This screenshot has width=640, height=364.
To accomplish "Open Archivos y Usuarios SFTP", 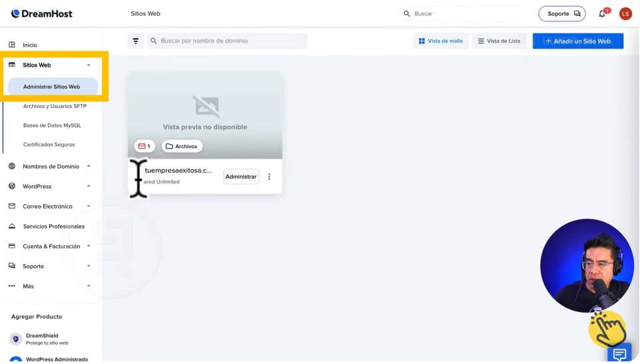I will coord(55,106).
